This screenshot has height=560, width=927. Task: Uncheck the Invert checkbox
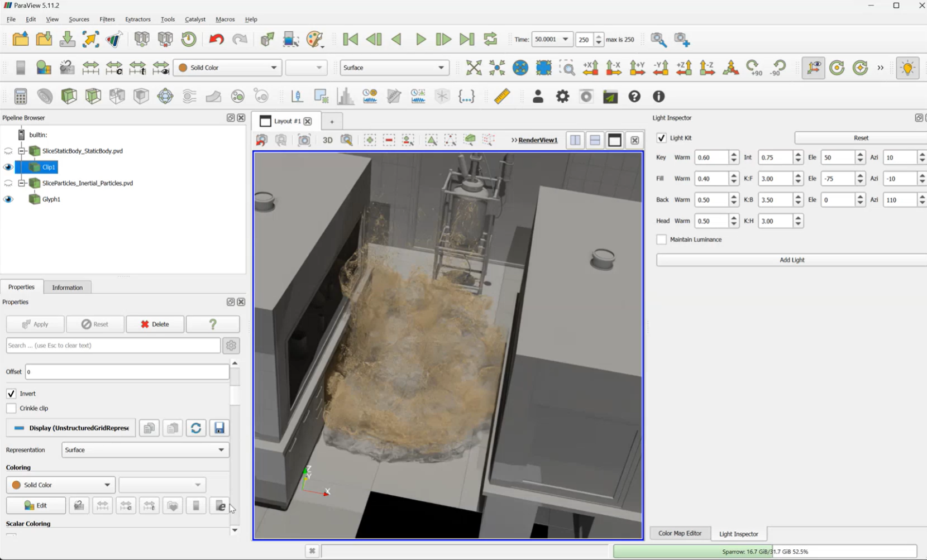tap(11, 394)
